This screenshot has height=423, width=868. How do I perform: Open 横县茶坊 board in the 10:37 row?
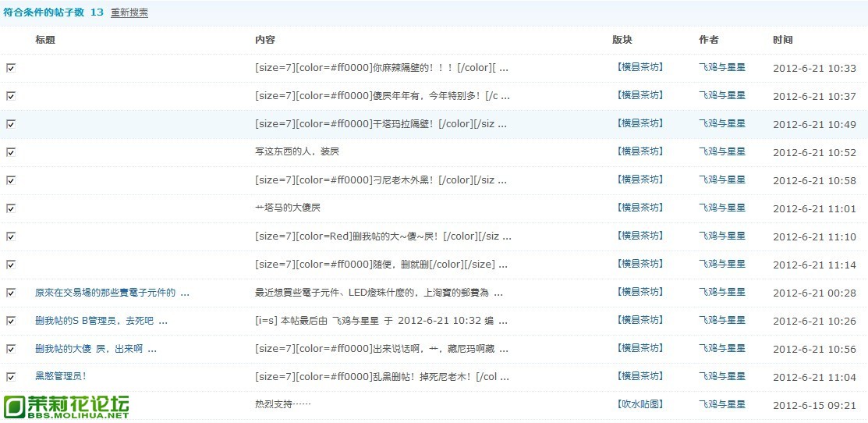(x=639, y=96)
